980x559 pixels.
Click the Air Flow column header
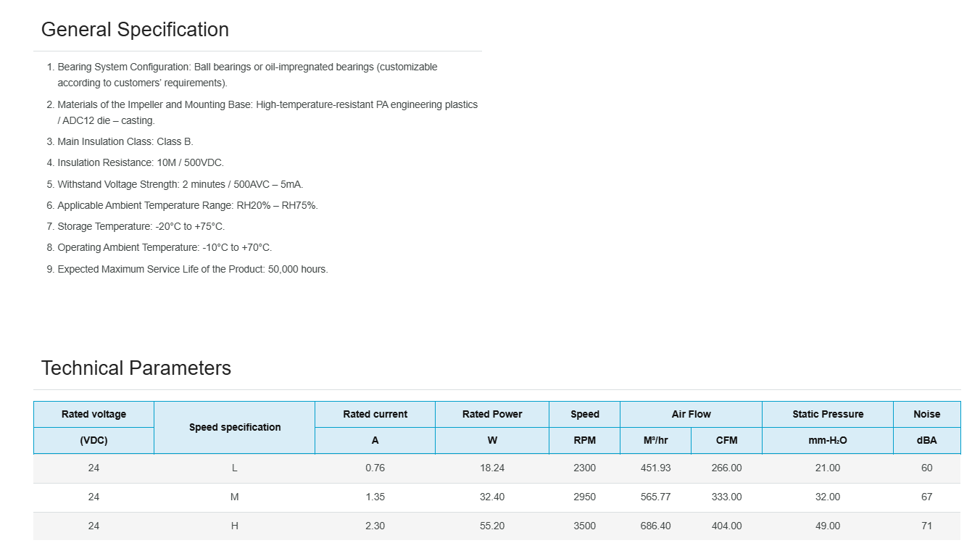[691, 414]
